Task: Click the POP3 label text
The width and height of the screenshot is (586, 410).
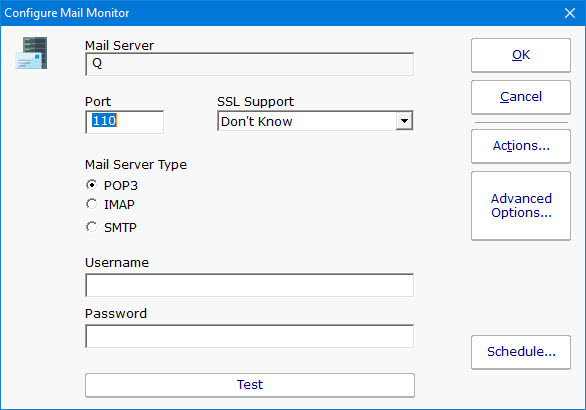Action: point(121,185)
